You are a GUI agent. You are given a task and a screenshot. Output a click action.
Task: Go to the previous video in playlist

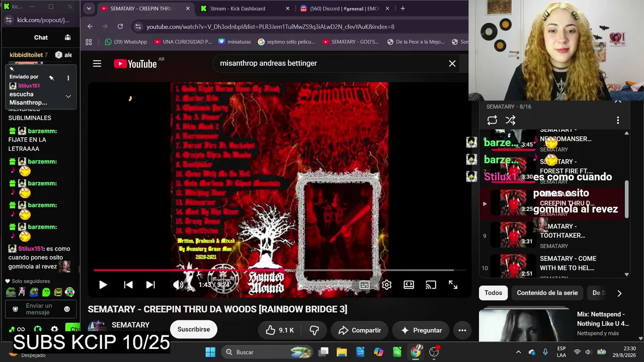point(128,285)
